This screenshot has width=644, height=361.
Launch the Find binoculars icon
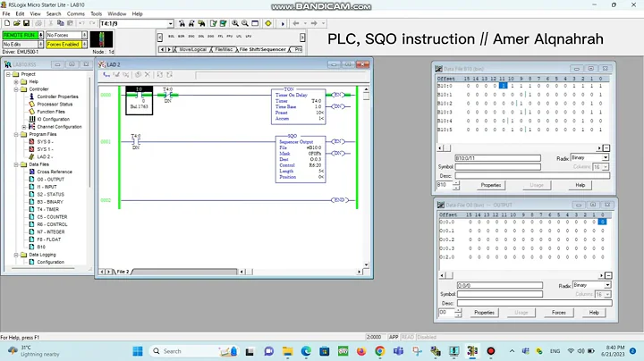182,23
